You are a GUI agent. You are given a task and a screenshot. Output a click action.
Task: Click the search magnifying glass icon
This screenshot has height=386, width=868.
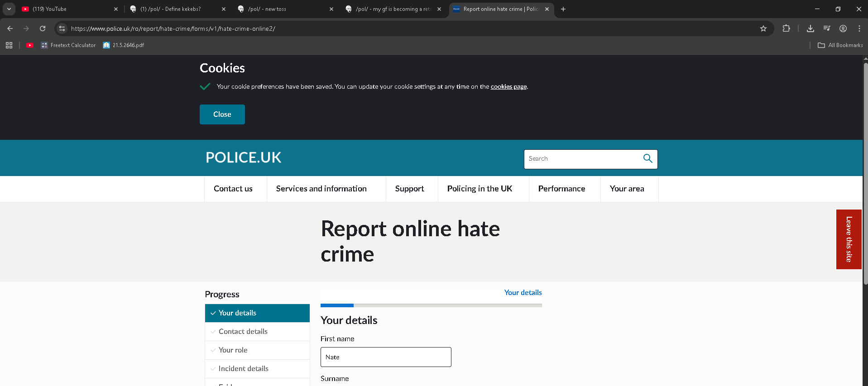click(x=647, y=158)
